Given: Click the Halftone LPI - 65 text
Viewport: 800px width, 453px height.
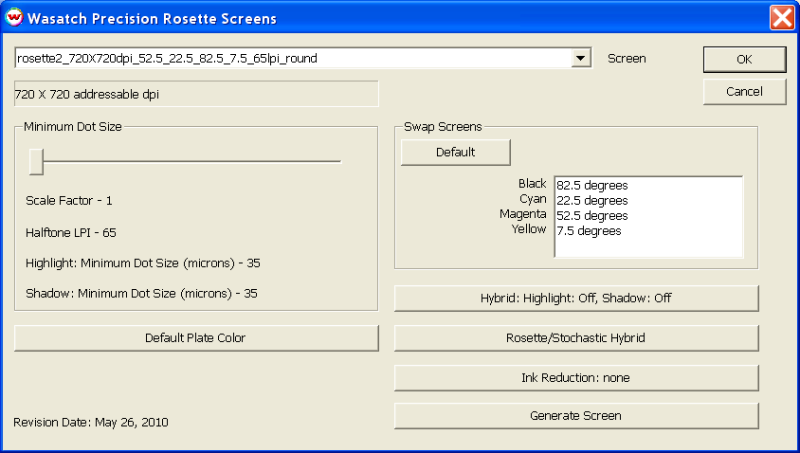Looking at the screenshot, I should pyautogui.click(x=71, y=233).
